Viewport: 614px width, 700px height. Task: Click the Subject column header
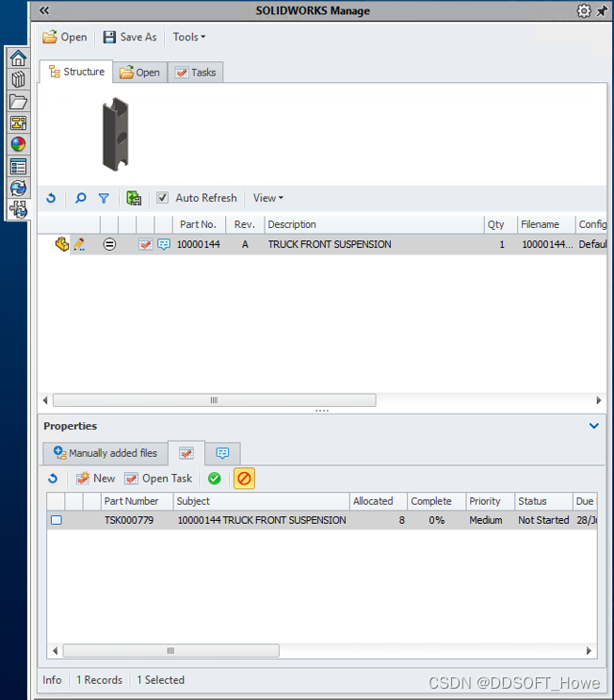(x=261, y=501)
